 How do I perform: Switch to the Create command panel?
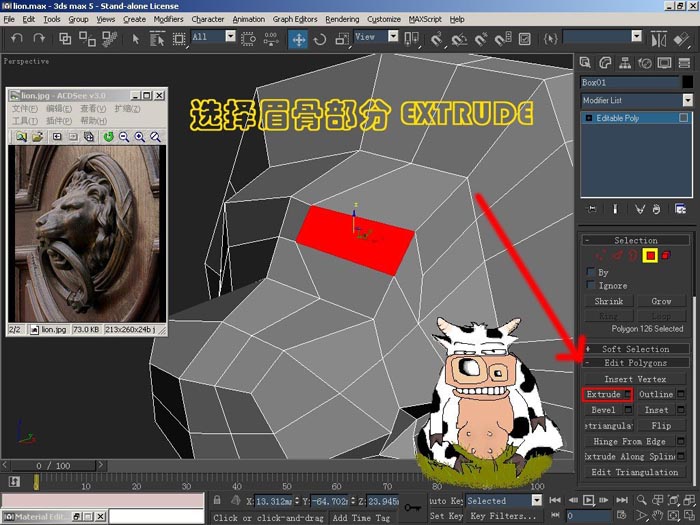[585, 63]
